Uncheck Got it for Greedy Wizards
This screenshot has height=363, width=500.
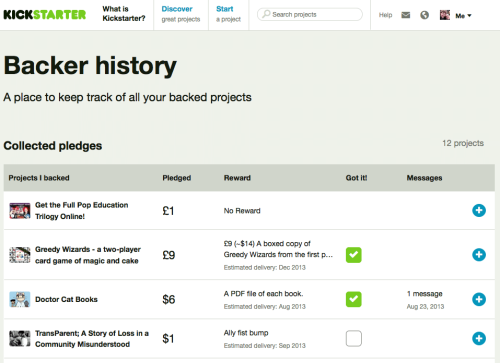[354, 255]
